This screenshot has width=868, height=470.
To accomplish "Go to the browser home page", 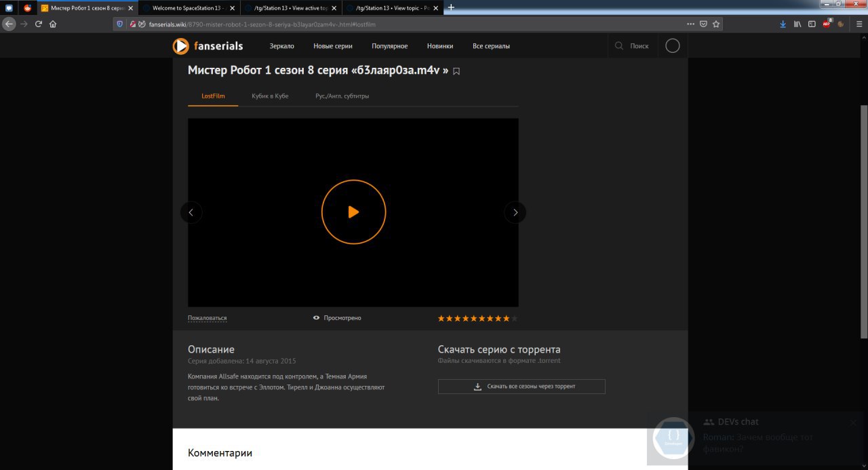I will pyautogui.click(x=53, y=24).
